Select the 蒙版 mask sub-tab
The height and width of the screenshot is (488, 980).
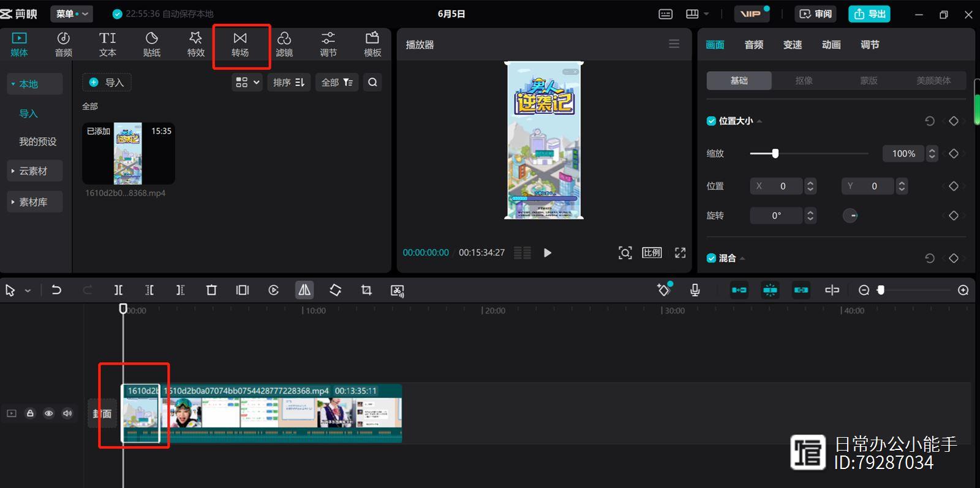click(x=869, y=80)
